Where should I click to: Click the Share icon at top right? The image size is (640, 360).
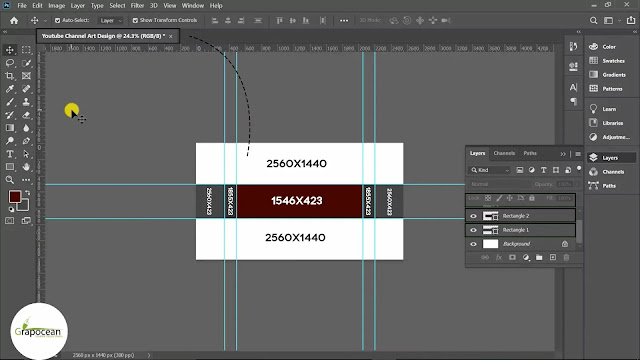coord(631,20)
